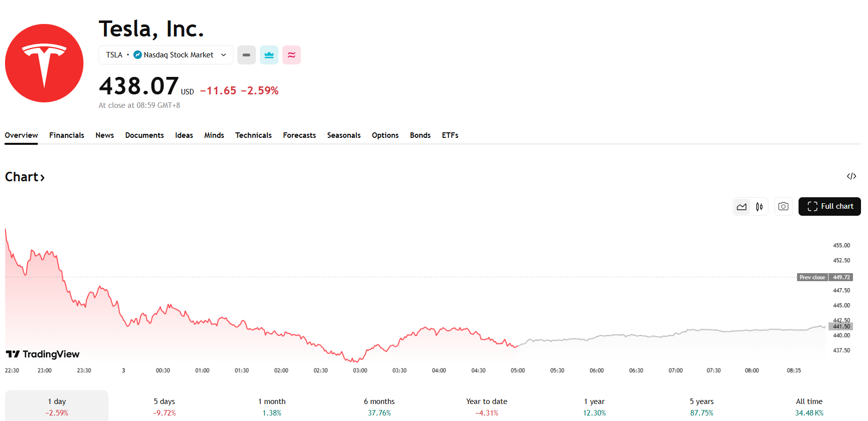Select the 1 month range
Viewport: 868px width, 421px height.
pos(272,407)
